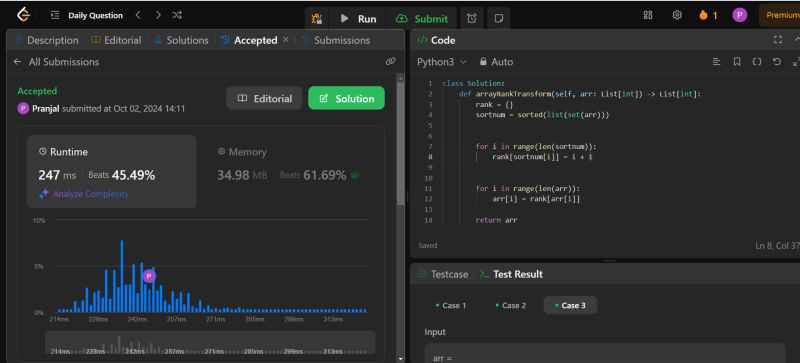The image size is (800, 363).
Task: Open the Python3 language dropdown
Action: point(442,62)
